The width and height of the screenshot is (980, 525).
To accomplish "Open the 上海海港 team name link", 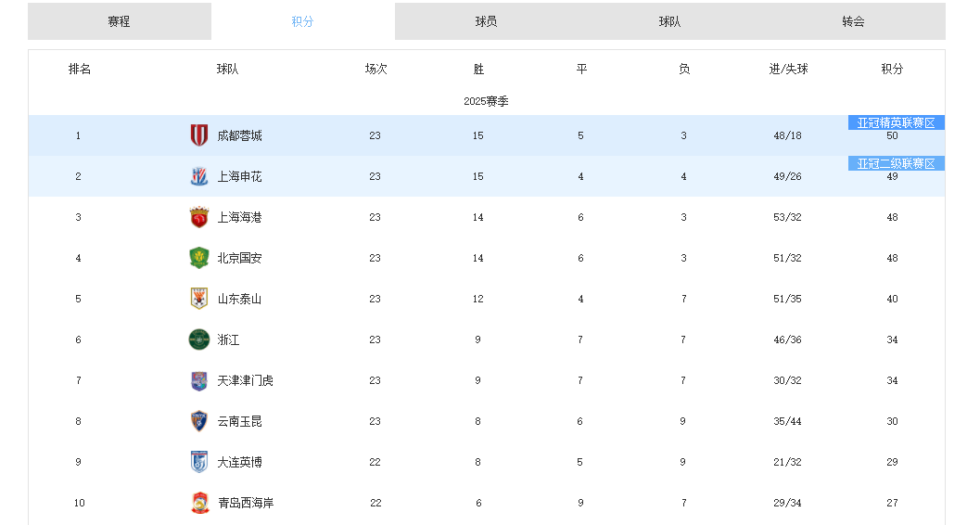I will click(x=239, y=217).
